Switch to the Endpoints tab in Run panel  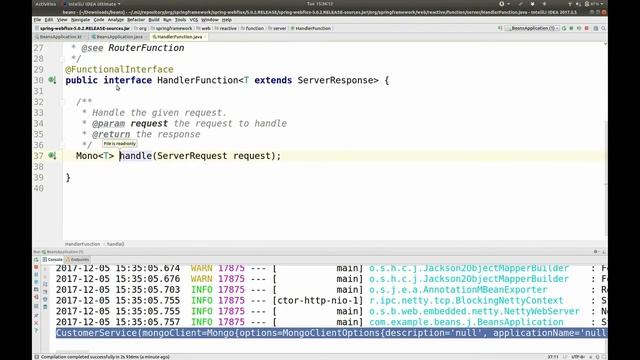click(x=78, y=260)
